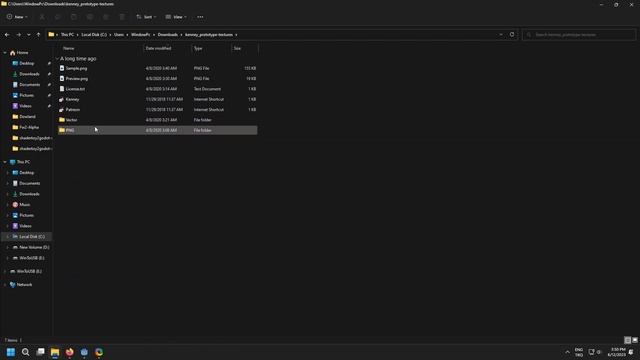Click Users breadcrumb in address bar
Screen dimensions: 640x360
(119, 35)
